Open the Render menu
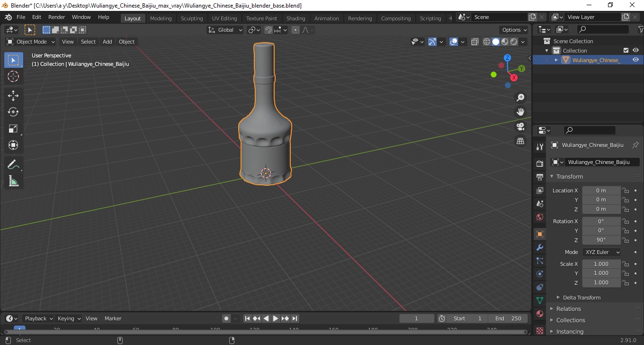Screen dimensions: 644x345 point(57,17)
